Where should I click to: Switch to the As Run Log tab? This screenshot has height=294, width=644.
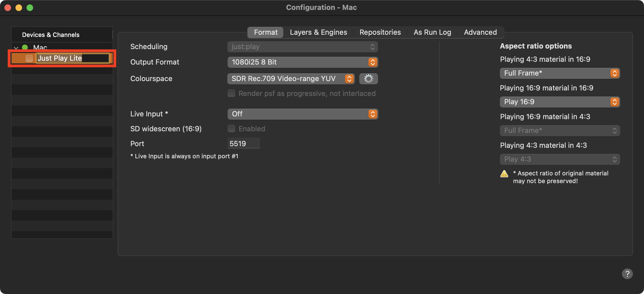432,32
